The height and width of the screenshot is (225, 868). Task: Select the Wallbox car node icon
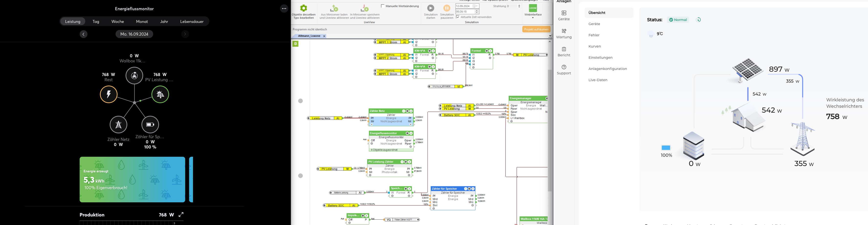pos(134,76)
